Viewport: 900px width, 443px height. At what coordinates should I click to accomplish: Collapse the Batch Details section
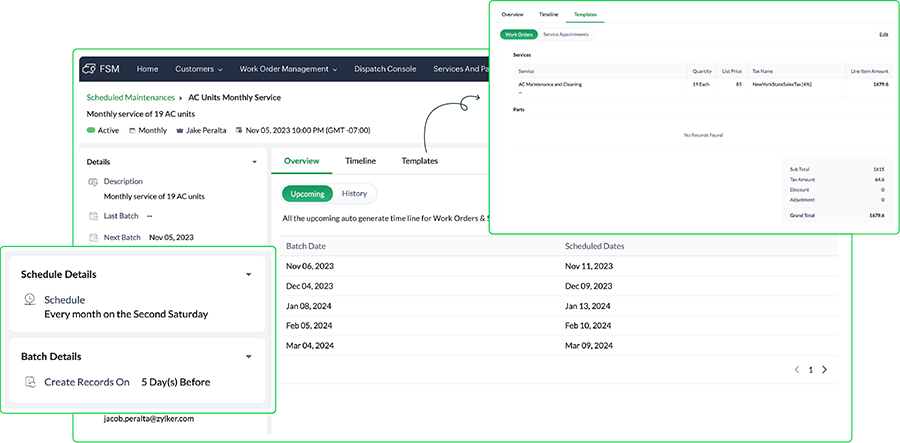[249, 356]
